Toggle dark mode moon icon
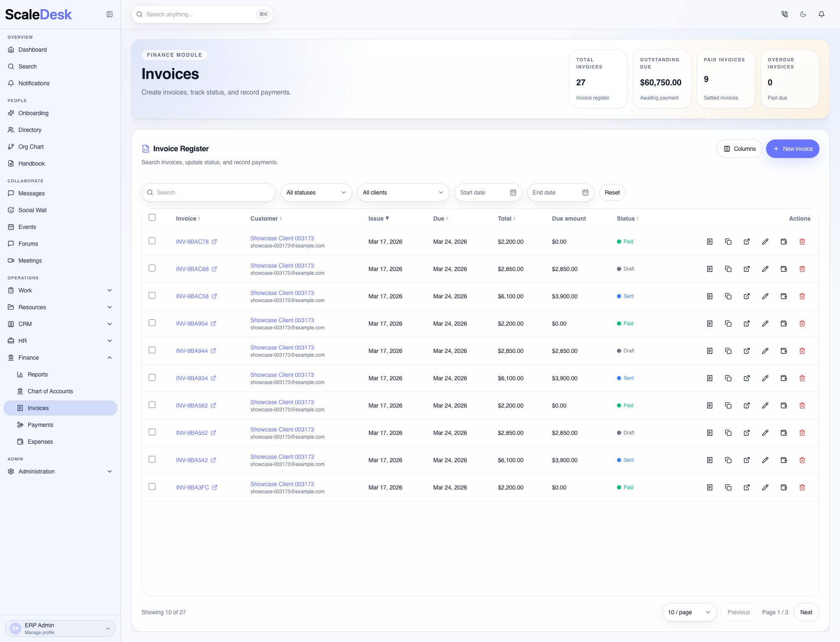Viewport: 840px width, 642px height. click(803, 14)
